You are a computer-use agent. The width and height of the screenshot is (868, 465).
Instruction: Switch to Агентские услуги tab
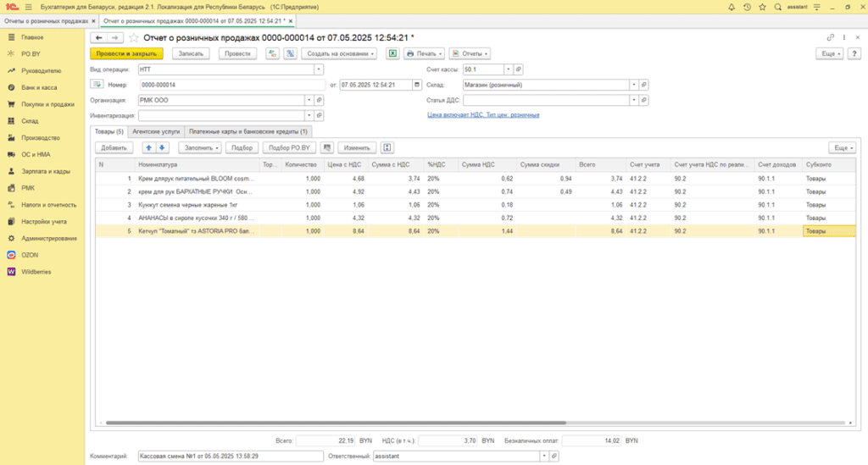[156, 131]
